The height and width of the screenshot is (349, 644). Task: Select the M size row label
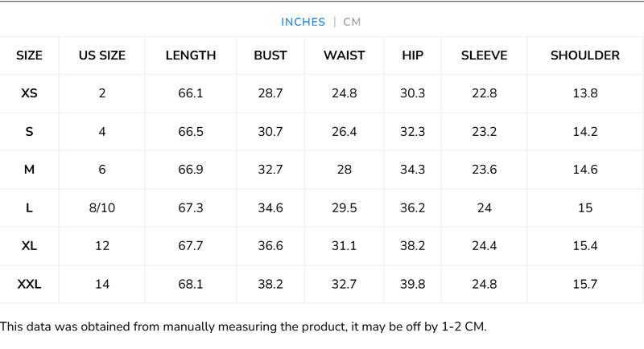[x=29, y=170]
